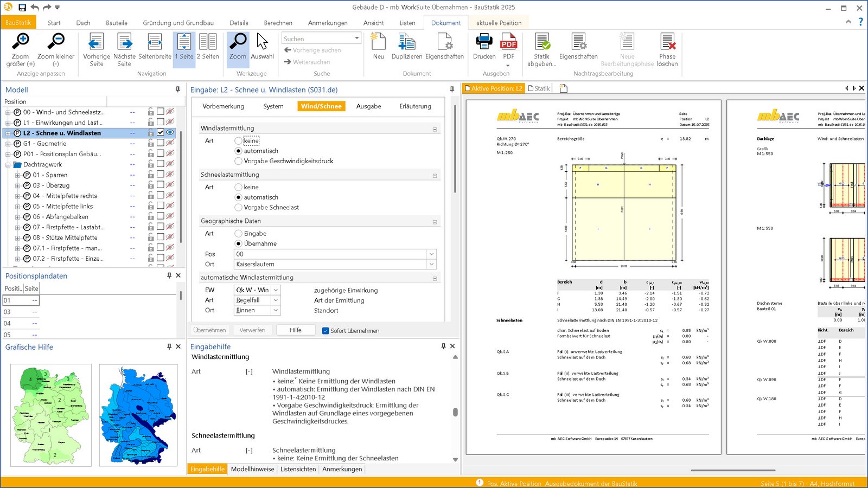Open the Ort dropdown showing Kaiserslautern

tap(432, 264)
